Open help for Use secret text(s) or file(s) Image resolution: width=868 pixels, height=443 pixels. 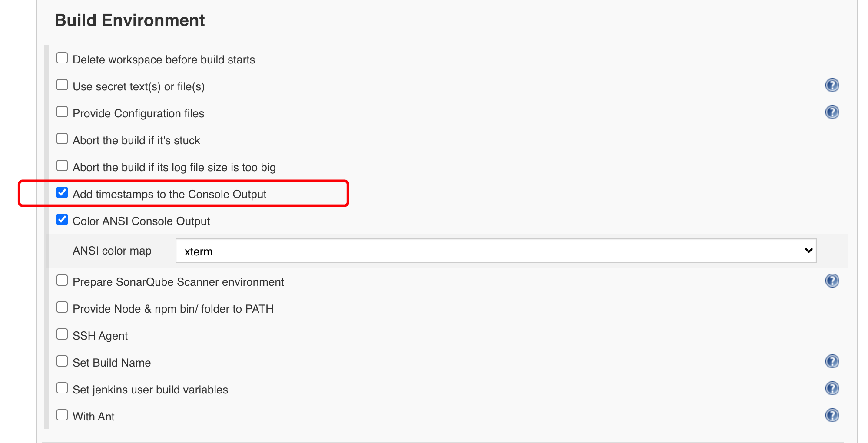coord(832,85)
